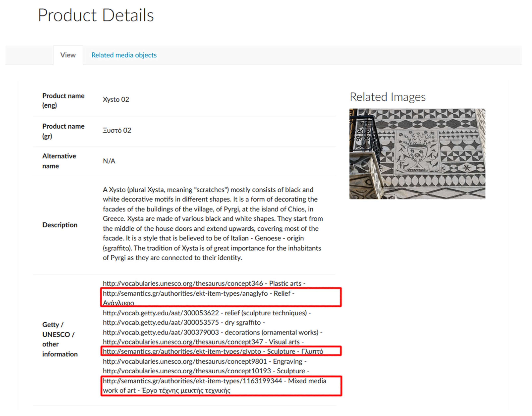The image size is (532, 416).
Task: Click the Getty / UNESCO / other information label
Action: click(60, 339)
